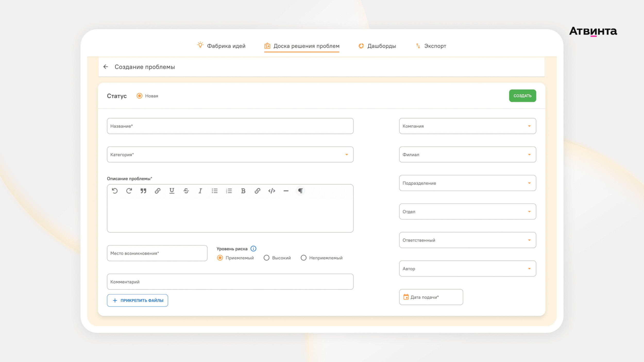This screenshot has width=644, height=362.
Task: Click the undo icon in description editor
Action: coord(115,191)
